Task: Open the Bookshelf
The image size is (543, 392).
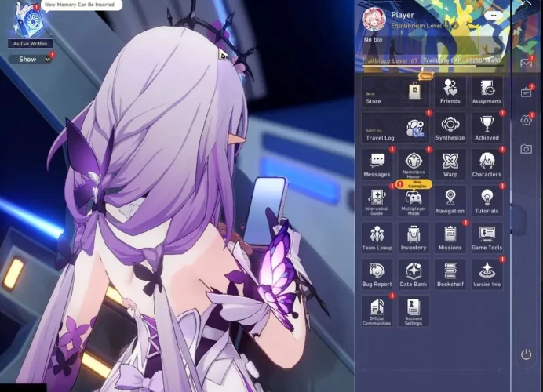Action: [x=450, y=274]
